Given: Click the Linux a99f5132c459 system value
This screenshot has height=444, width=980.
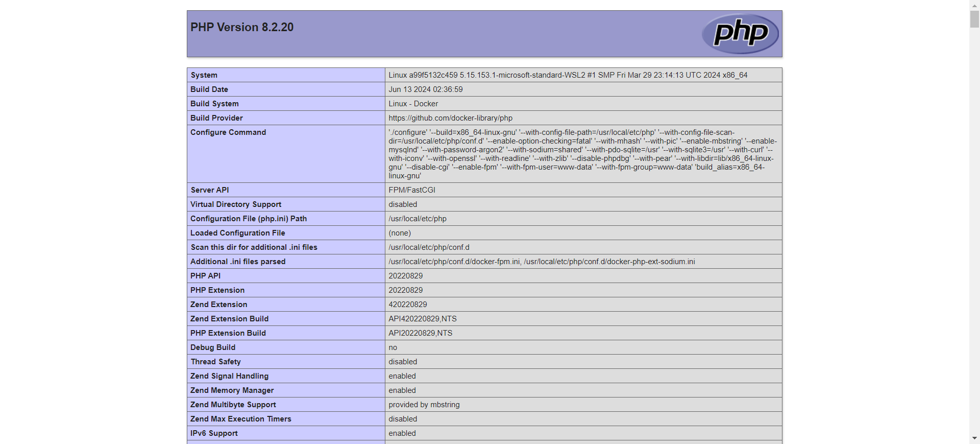Looking at the screenshot, I should point(568,75).
